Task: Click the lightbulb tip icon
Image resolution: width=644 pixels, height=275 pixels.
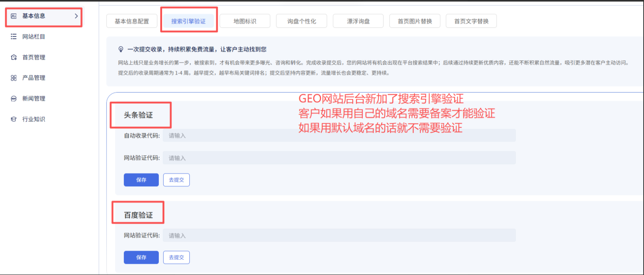Action: 121,49
